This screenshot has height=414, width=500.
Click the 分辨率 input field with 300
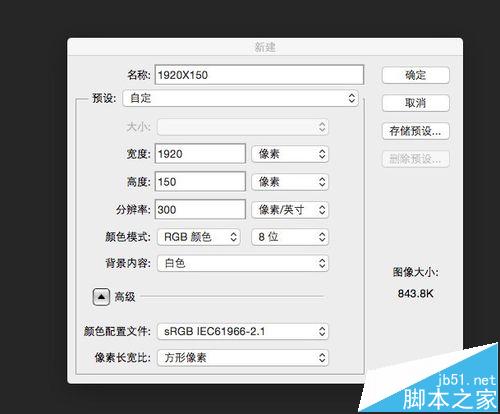[200, 210]
